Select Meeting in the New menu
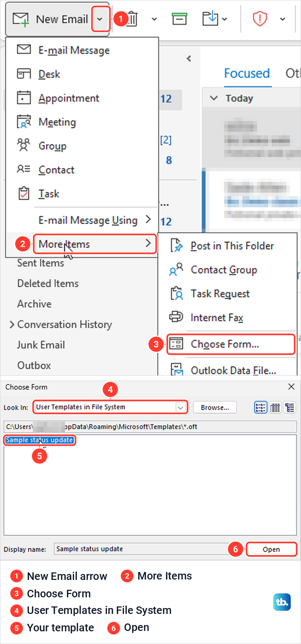 (82, 122)
